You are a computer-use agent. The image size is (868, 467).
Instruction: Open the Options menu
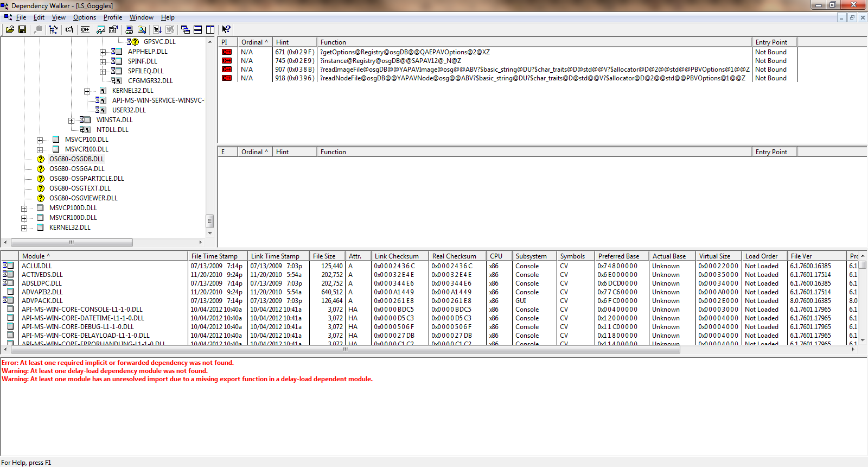[85, 17]
